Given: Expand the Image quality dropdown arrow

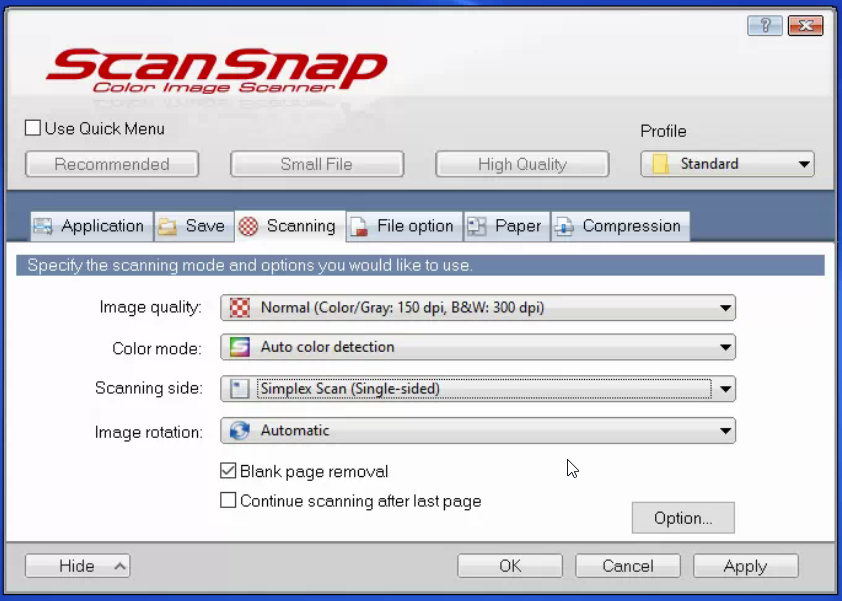Looking at the screenshot, I should (725, 308).
